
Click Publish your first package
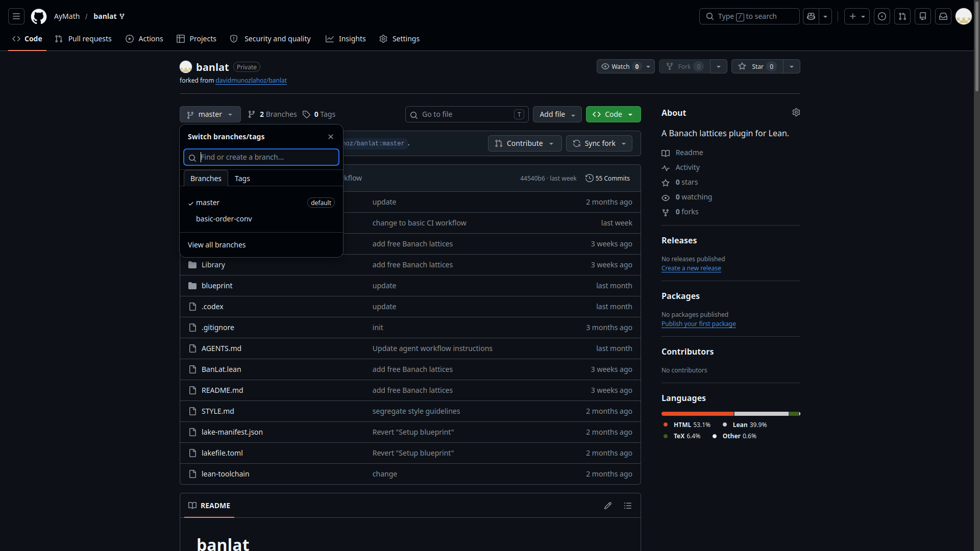coord(699,324)
